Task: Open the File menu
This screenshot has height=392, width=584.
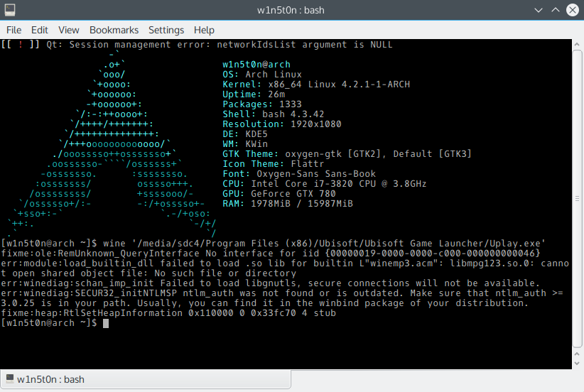Action: pos(13,30)
